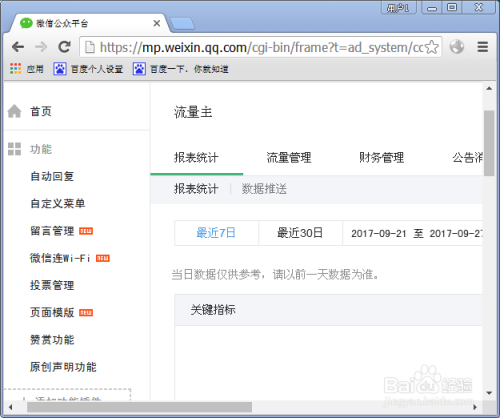Click the address bar URL field
Viewport: 500px width, 418px height.
point(261,47)
